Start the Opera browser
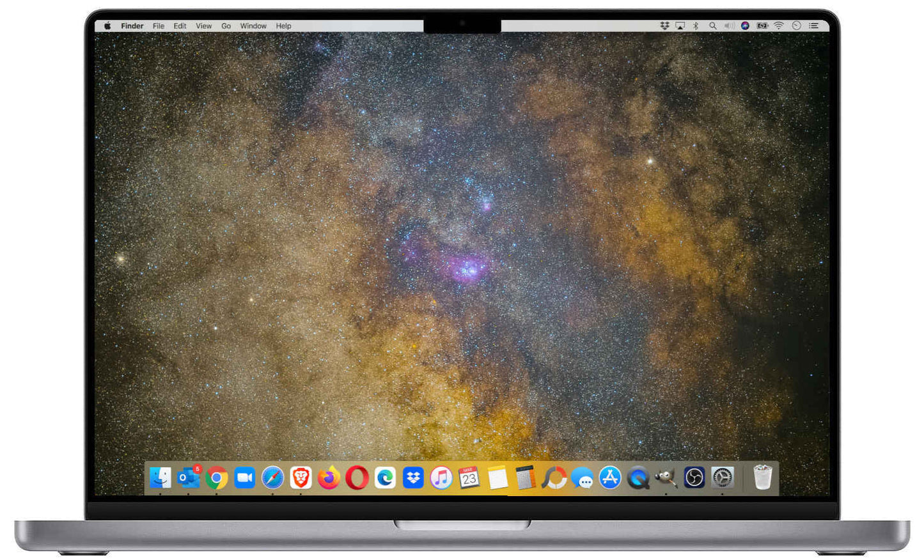Viewport: 924px width, 560px height. (x=356, y=478)
